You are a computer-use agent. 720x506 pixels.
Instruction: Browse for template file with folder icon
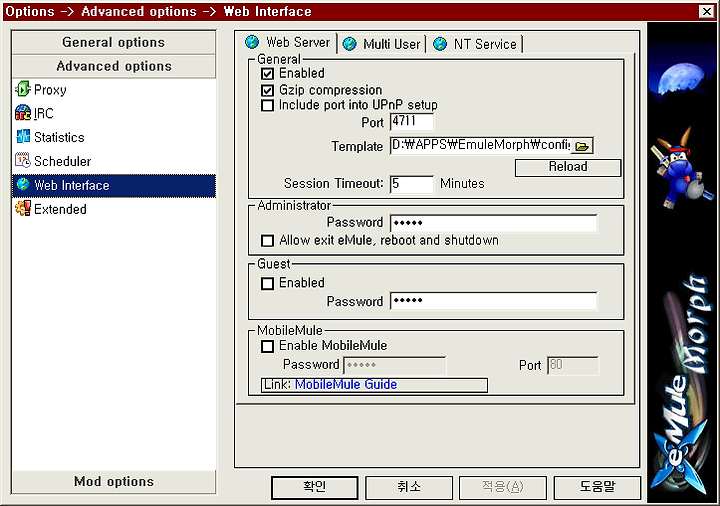[x=582, y=146]
